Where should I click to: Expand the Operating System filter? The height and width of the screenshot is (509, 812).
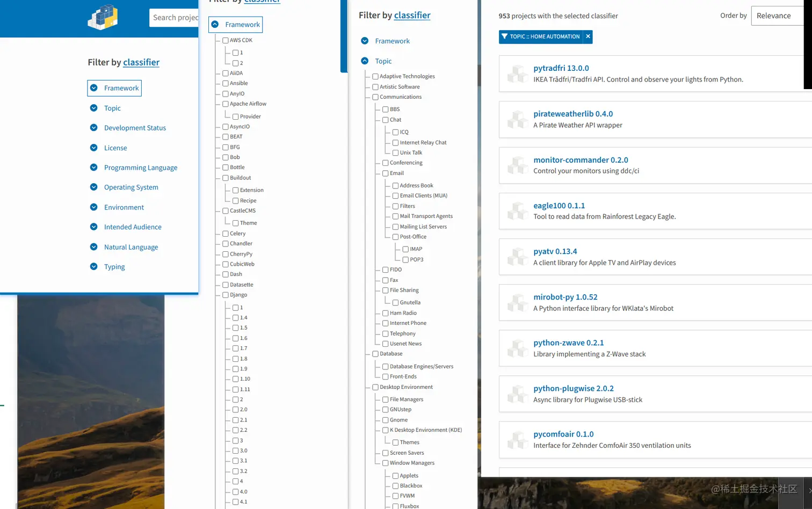[124, 187]
